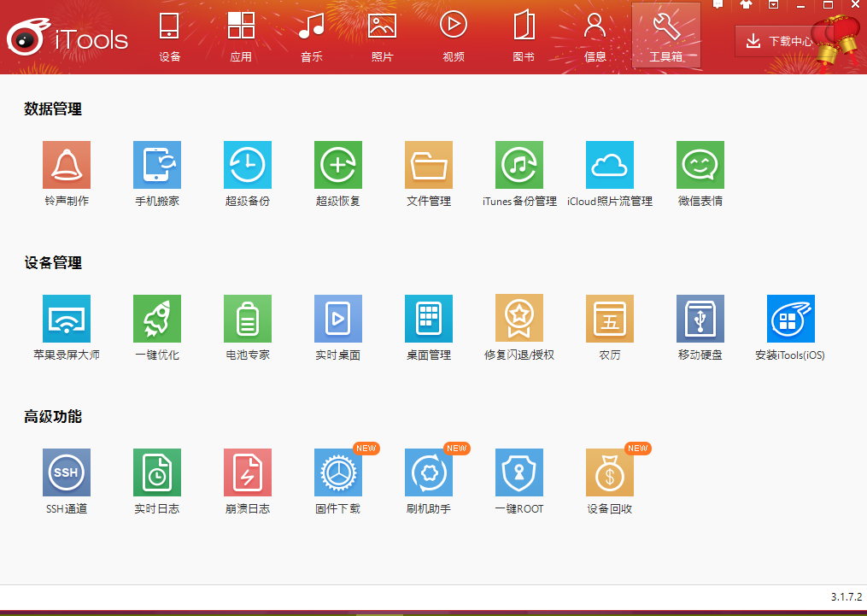Click the 设备管理 section heading

[x=53, y=262]
